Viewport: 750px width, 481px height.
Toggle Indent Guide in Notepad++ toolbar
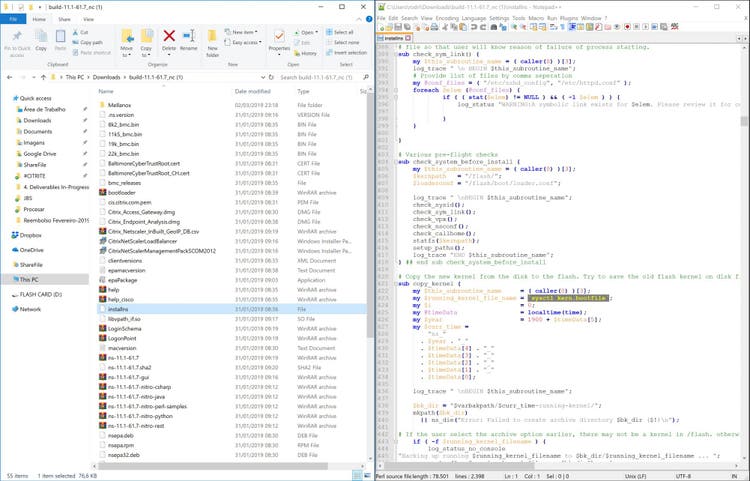(x=572, y=27)
